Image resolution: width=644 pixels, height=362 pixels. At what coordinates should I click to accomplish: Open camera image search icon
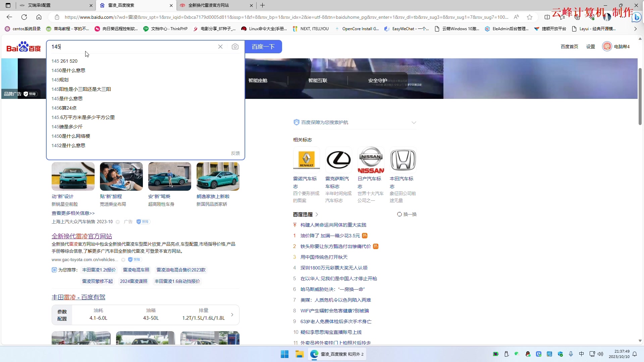point(235,47)
